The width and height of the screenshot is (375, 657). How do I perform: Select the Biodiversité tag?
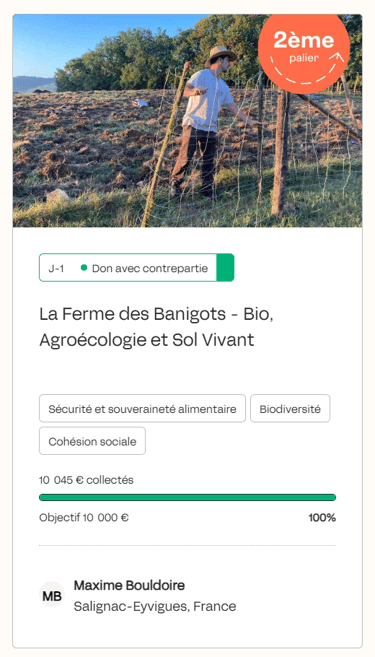290,408
